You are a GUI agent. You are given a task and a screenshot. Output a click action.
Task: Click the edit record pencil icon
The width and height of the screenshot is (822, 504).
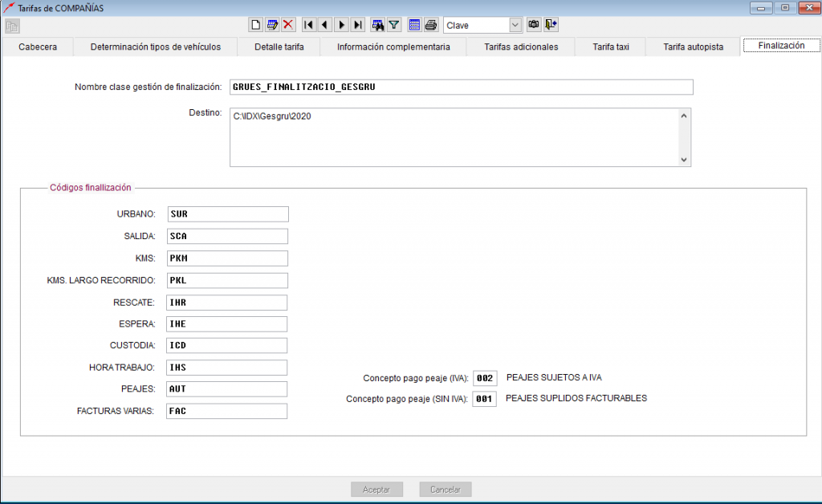(271, 25)
